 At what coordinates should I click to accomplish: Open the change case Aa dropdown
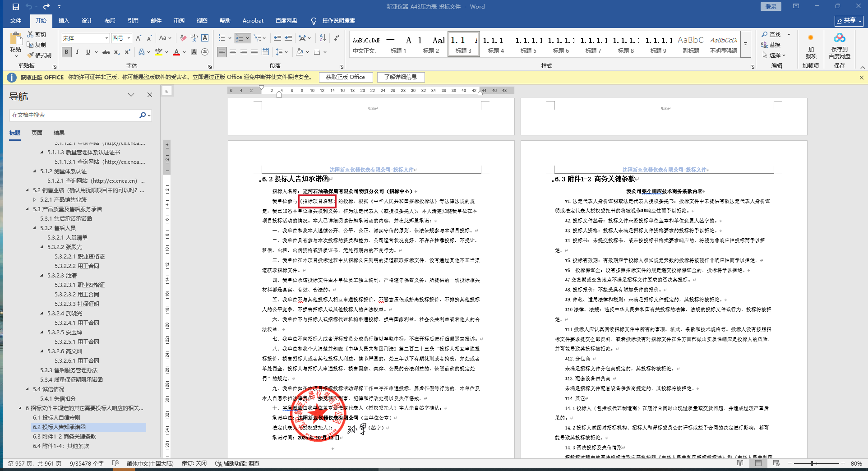tap(165, 38)
